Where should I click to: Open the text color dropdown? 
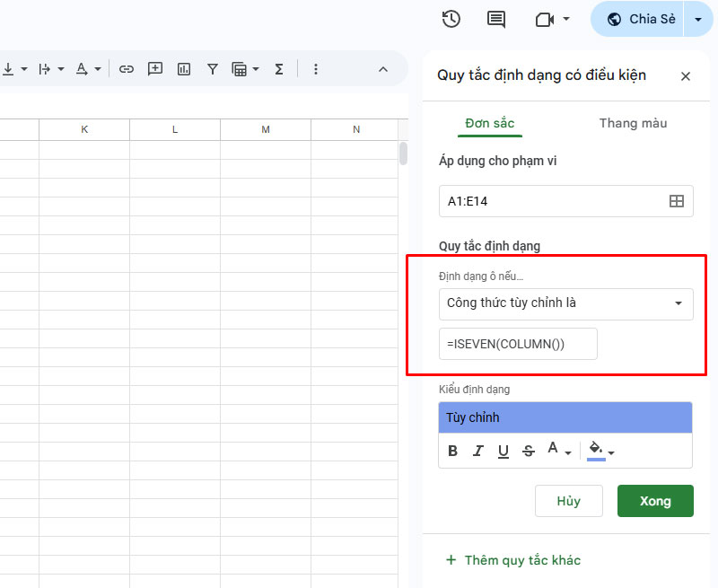[x=559, y=451]
